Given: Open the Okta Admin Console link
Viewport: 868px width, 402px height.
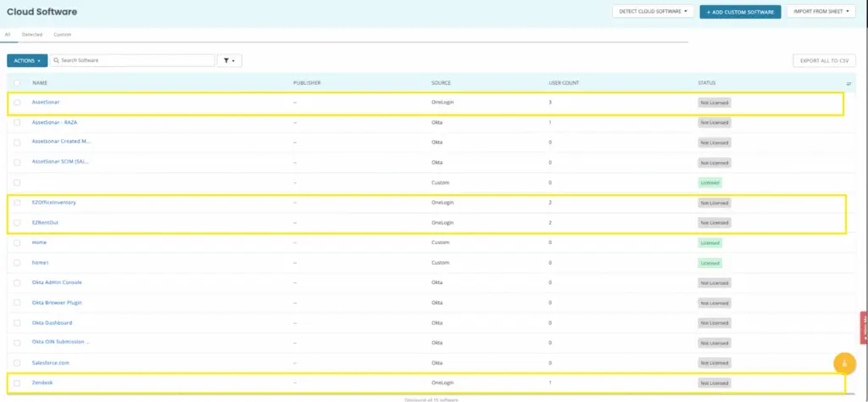Looking at the screenshot, I should point(57,282).
